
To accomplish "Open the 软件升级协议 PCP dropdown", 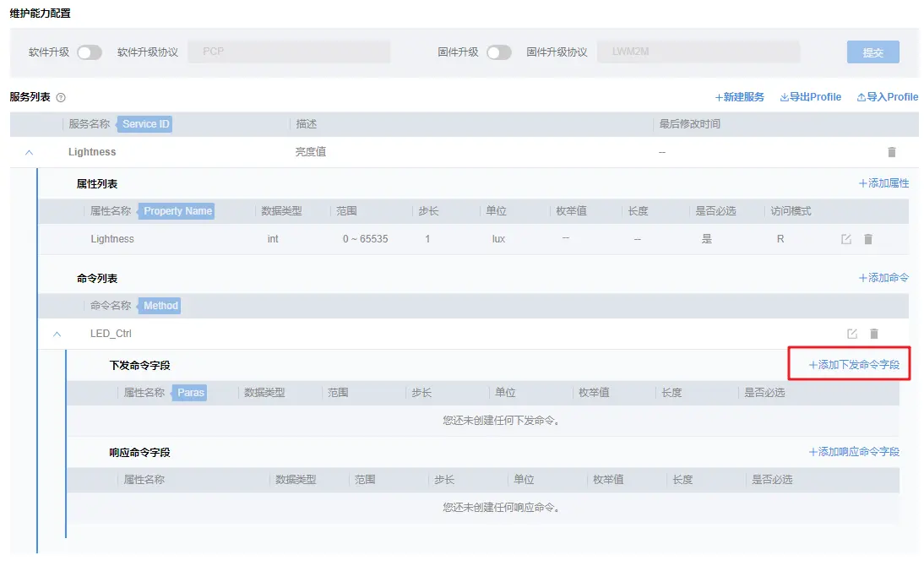I will [289, 52].
